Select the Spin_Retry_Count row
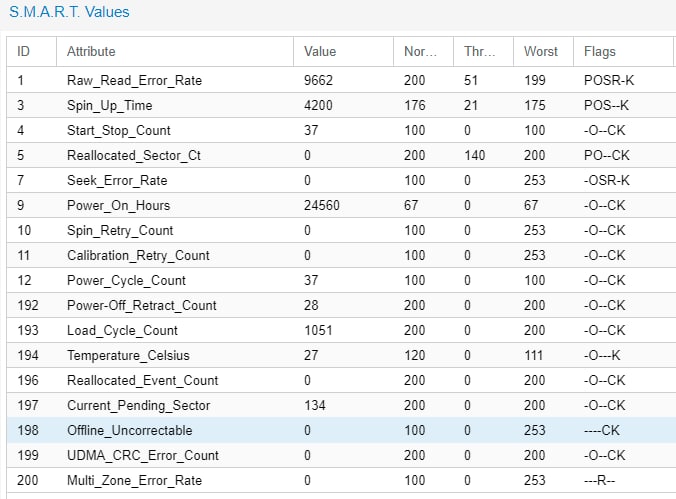The image size is (676, 499). 341,230
